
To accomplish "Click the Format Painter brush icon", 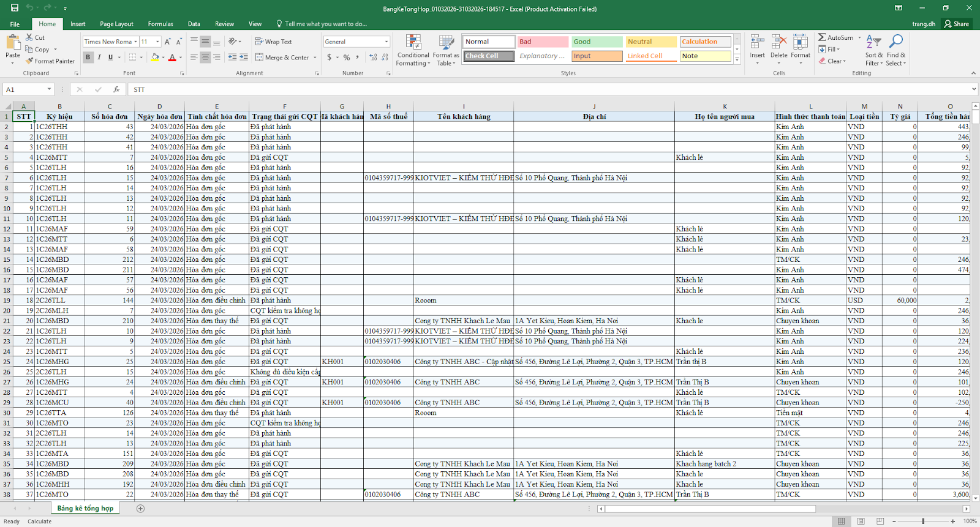I will [29, 61].
